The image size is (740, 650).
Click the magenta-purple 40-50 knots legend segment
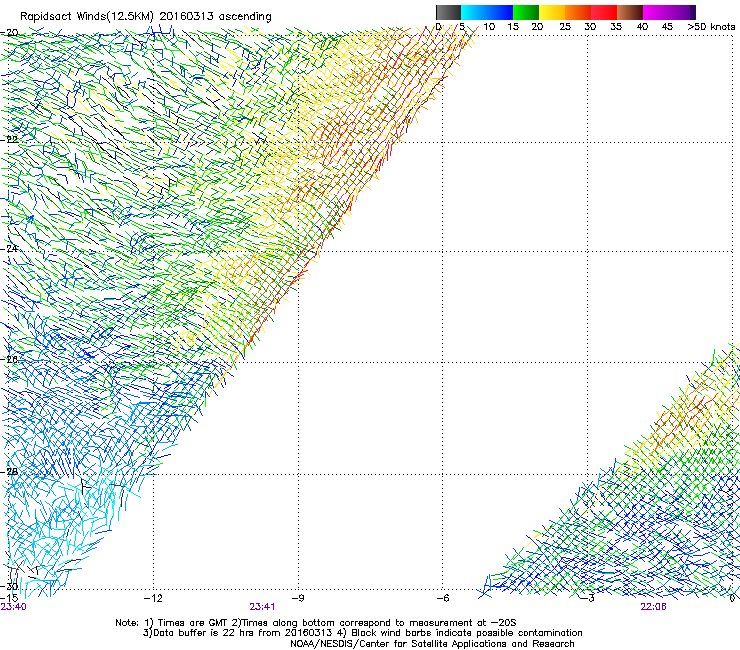[669, 12]
